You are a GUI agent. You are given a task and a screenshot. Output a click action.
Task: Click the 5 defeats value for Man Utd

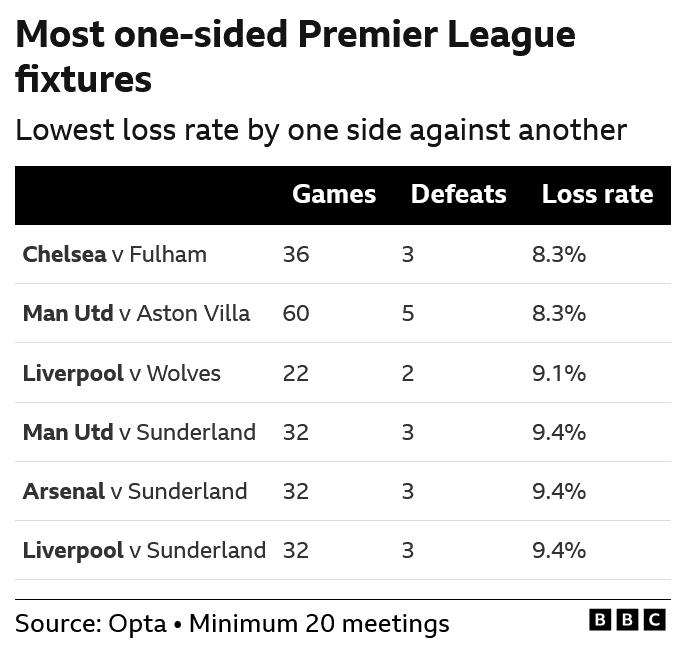pyautogui.click(x=407, y=313)
